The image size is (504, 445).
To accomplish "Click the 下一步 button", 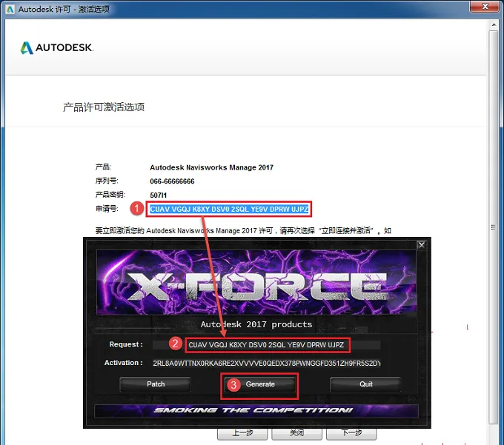I will [351, 433].
